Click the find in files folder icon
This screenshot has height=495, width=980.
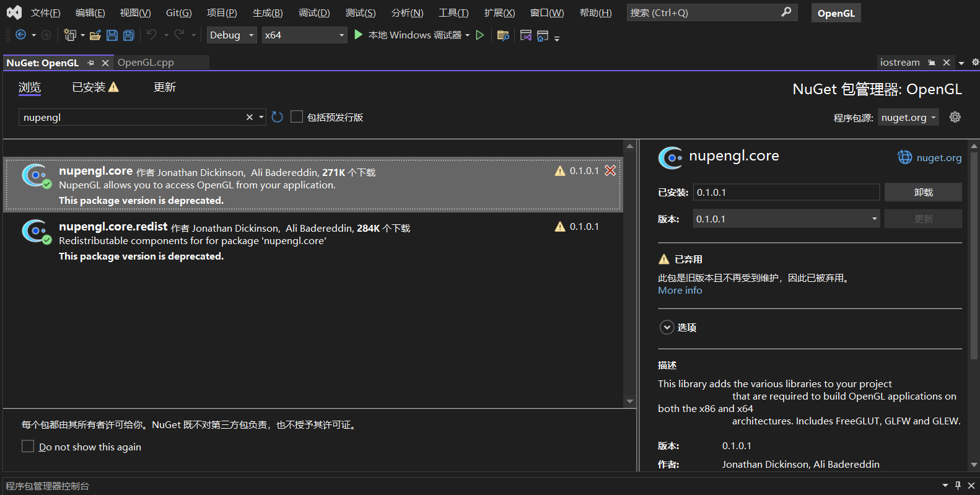point(503,35)
